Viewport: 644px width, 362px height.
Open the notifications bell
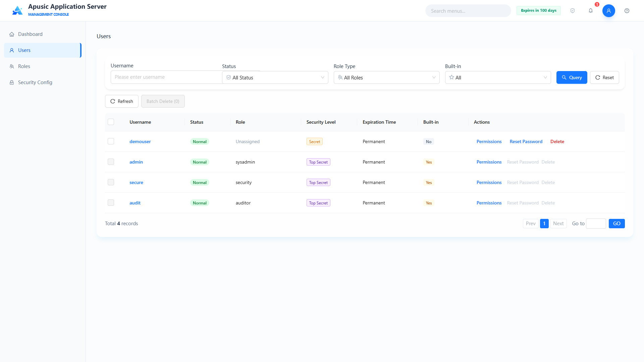591,11
